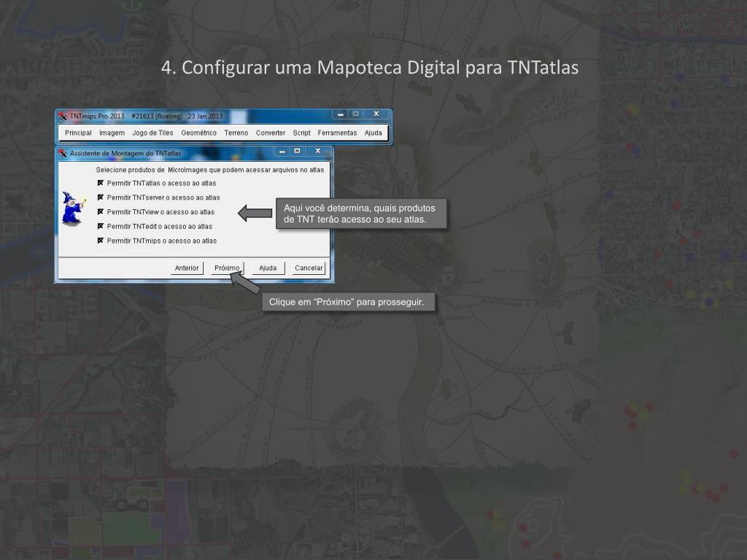Click the wizard mascot image

(x=74, y=209)
